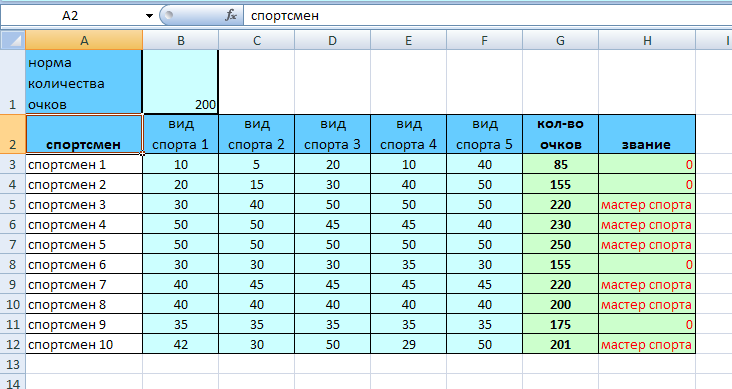Screen dimensions: 732x389
Task: Select cell спортсмен 10
Action: click(84, 344)
